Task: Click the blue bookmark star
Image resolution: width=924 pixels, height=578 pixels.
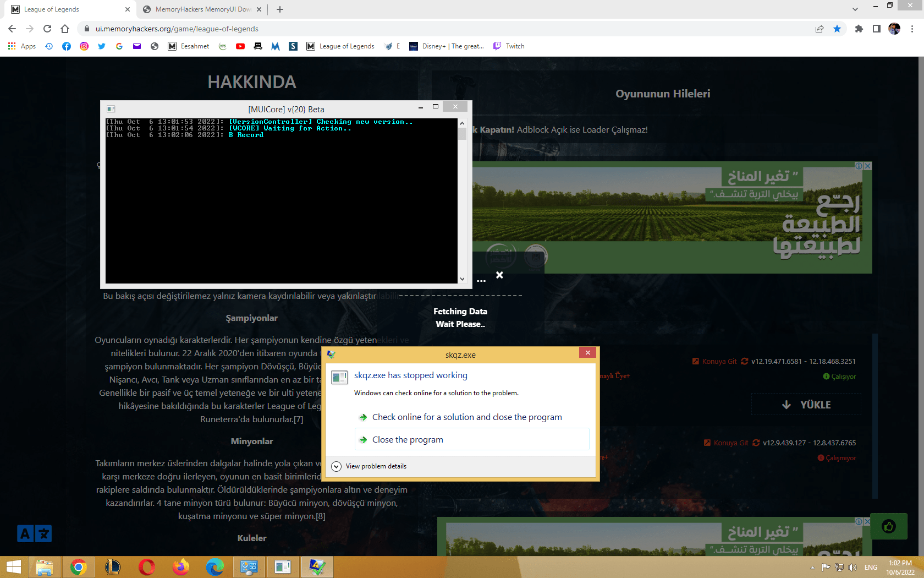Action: point(837,29)
